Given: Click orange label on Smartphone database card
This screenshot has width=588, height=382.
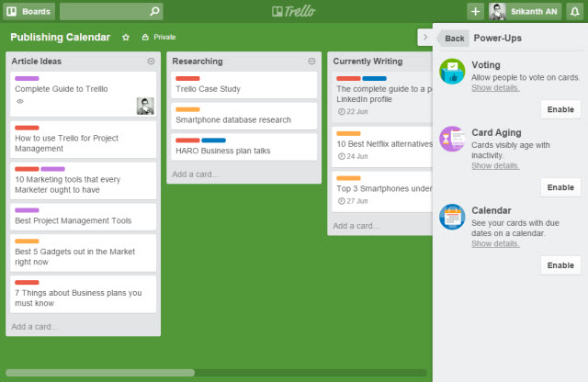Looking at the screenshot, I should tap(187, 109).
